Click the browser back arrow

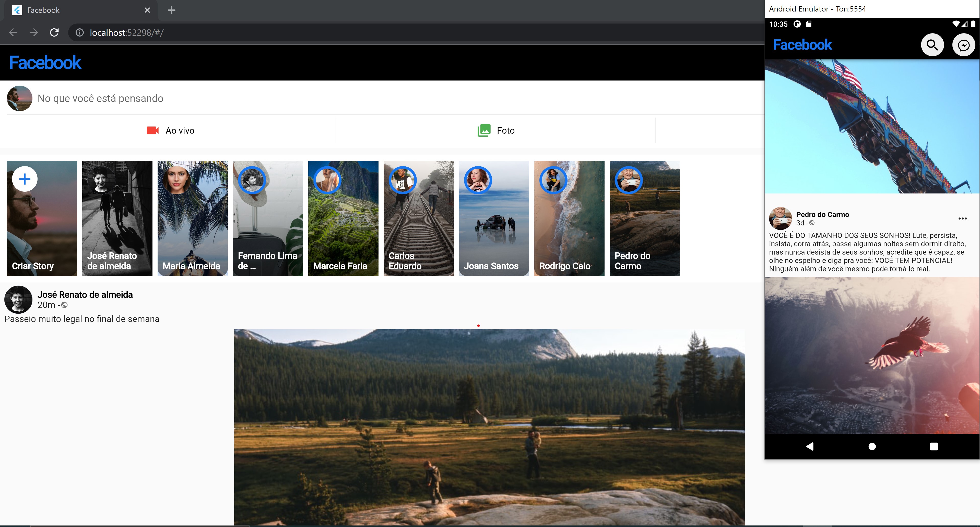click(x=13, y=33)
